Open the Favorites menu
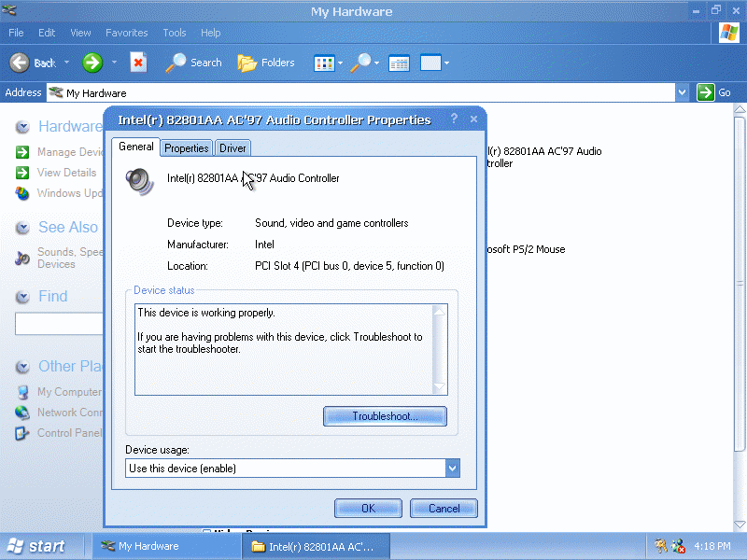Screen dimensions: 747x560 pyautogui.click(x=127, y=33)
